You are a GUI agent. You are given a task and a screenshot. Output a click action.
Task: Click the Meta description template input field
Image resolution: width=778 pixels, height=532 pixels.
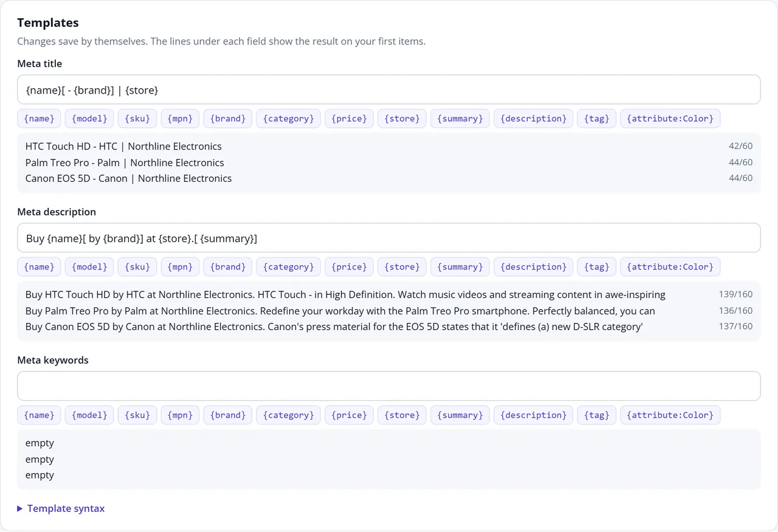389,238
